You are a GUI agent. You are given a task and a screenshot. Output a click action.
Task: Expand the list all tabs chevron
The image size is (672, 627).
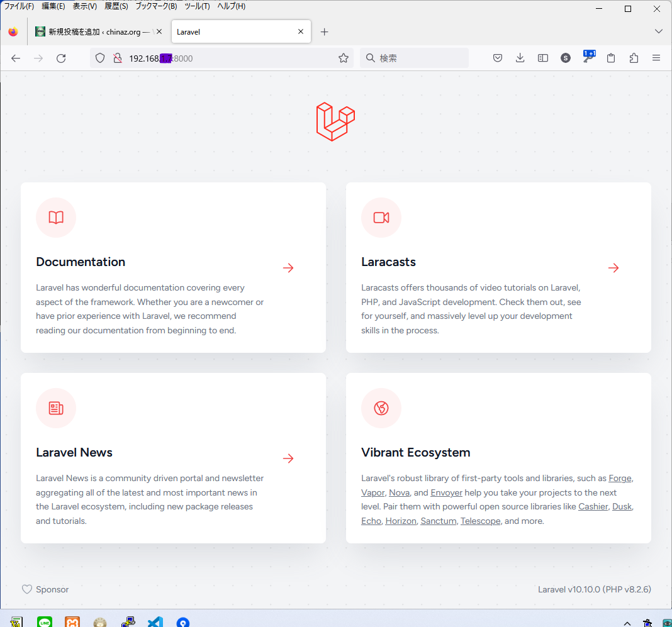point(659,31)
